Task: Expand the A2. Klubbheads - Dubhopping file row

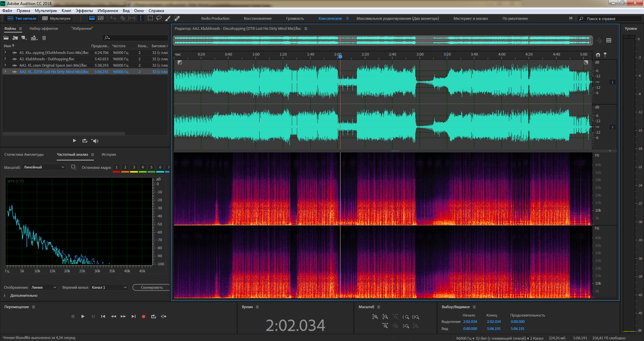Action: tap(5, 59)
